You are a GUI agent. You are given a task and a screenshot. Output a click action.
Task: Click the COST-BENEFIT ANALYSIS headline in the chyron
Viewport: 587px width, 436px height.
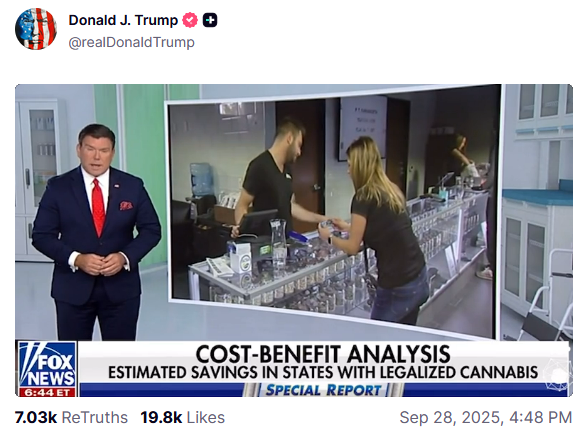pos(323,354)
